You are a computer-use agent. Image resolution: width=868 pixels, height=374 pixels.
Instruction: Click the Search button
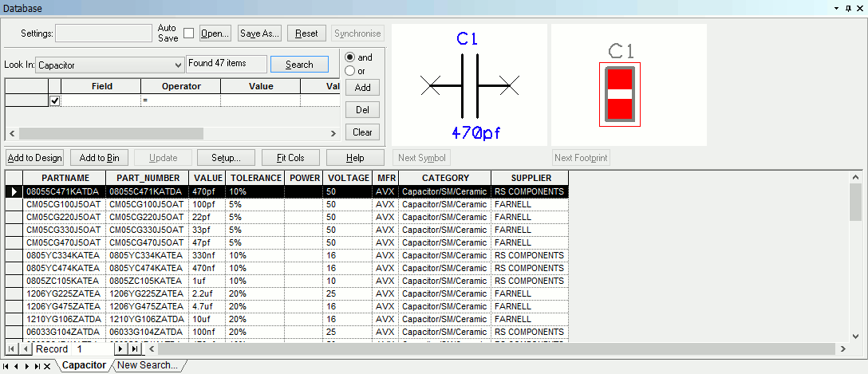(x=299, y=65)
